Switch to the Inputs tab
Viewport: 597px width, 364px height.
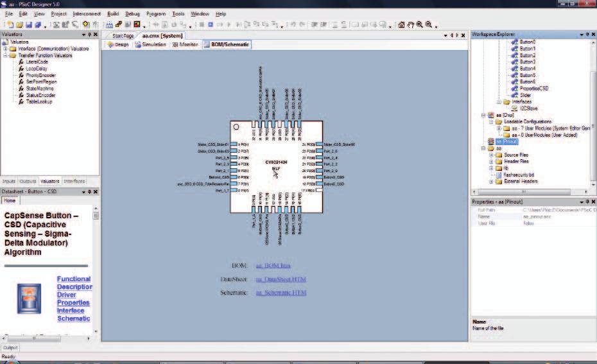[x=9, y=181]
